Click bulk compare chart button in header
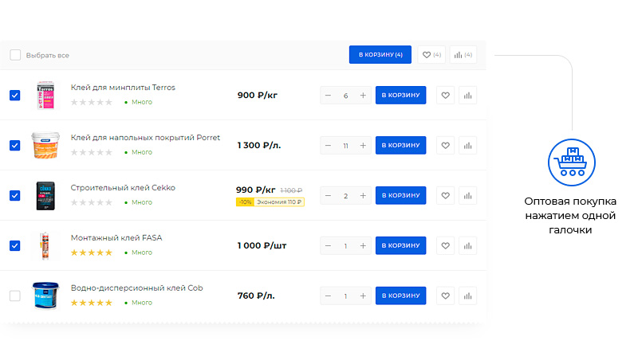This screenshot has width=638, height=364. [x=463, y=55]
